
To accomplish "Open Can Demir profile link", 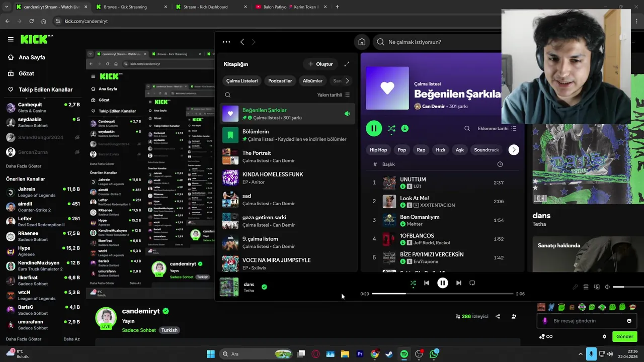I will [433, 107].
